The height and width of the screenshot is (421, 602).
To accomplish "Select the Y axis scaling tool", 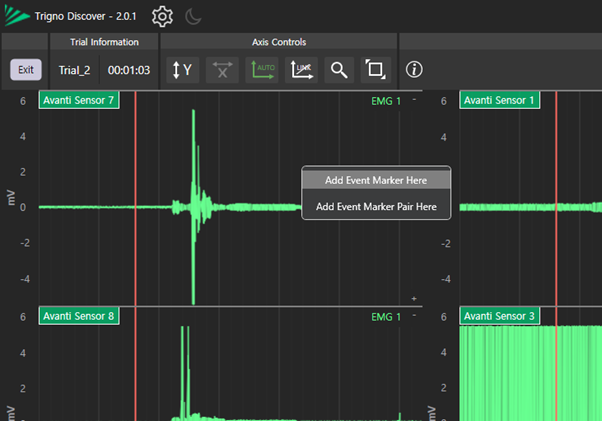I will 182,70.
